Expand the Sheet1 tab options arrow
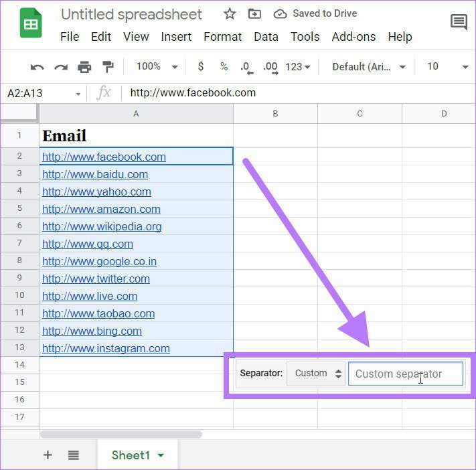Screen dimensions: 476x470 [x=161, y=455]
